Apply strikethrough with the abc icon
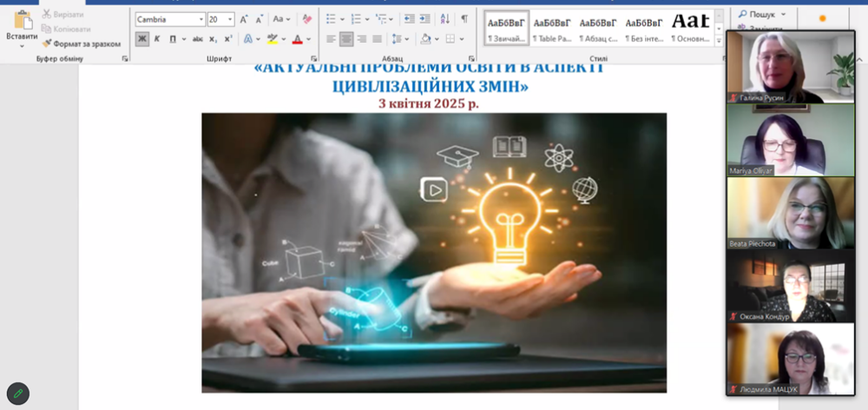This screenshot has width=868, height=410. 198,39
